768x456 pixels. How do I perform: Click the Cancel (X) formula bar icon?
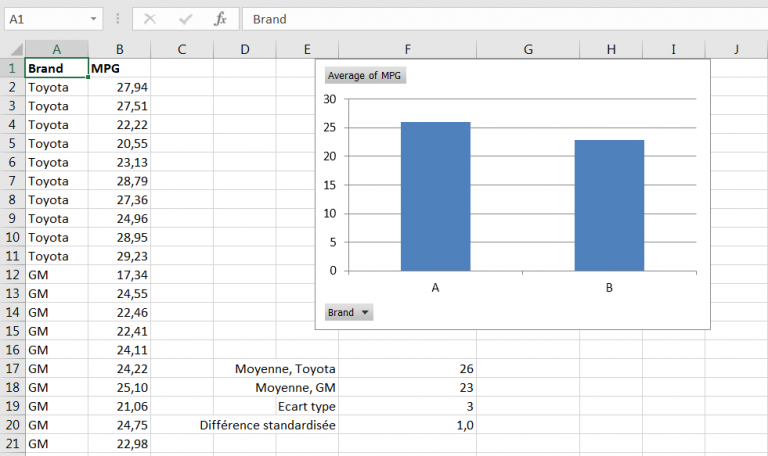(150, 19)
